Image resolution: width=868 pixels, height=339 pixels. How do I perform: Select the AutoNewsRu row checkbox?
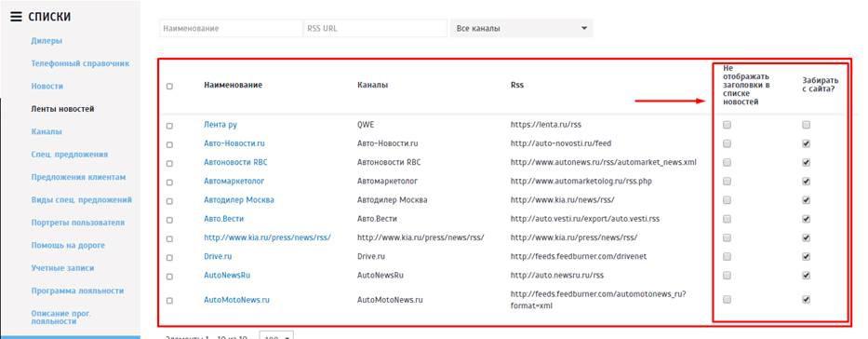[x=169, y=277]
